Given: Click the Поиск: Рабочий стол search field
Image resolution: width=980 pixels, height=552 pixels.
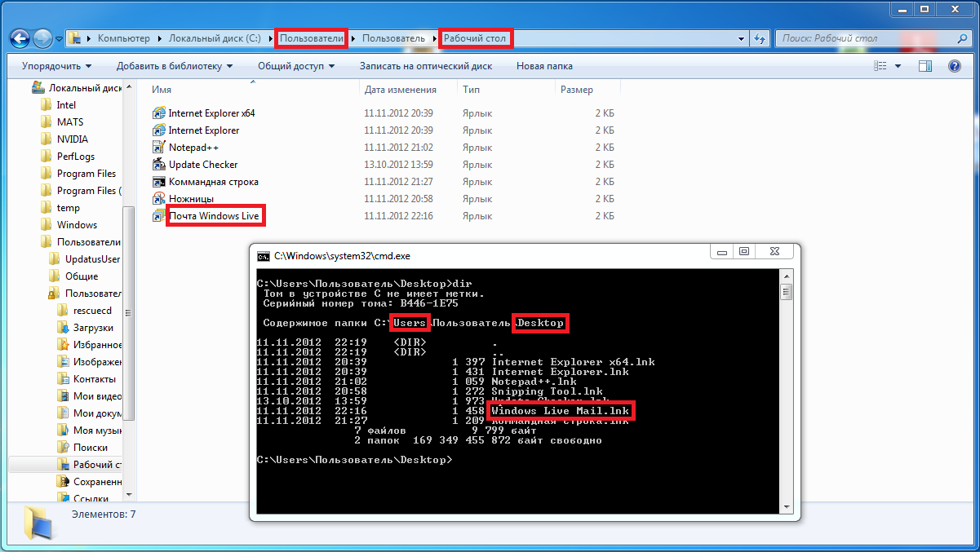Looking at the screenshot, I should [865, 38].
